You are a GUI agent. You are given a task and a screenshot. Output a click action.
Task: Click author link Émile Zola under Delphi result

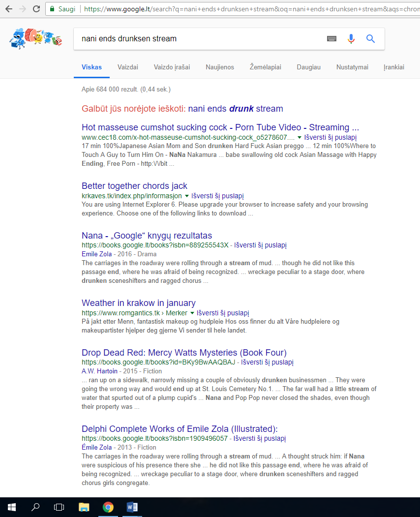96,448
